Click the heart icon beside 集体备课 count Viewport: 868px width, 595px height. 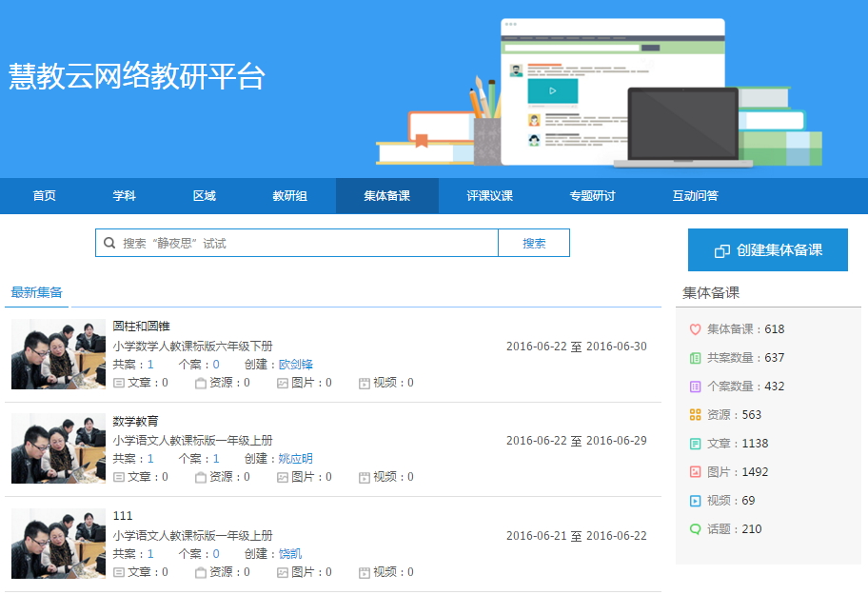pyautogui.click(x=695, y=329)
